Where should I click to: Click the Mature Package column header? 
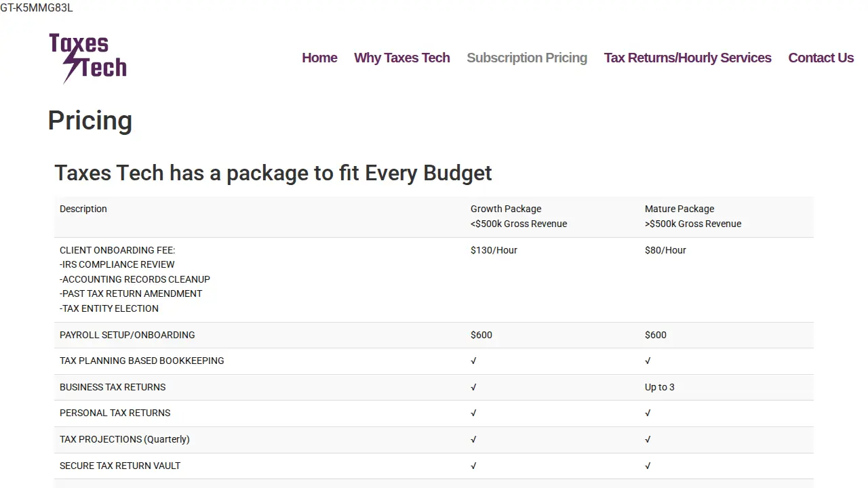[679, 209]
